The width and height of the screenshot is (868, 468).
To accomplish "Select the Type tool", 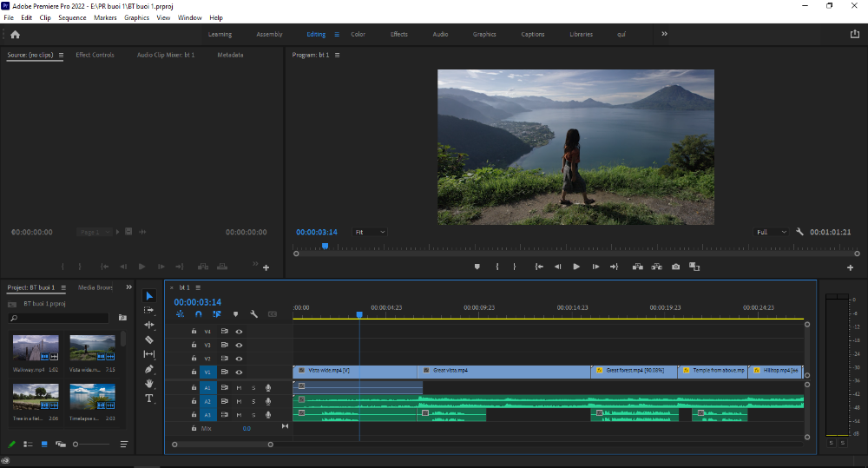I will (x=149, y=399).
